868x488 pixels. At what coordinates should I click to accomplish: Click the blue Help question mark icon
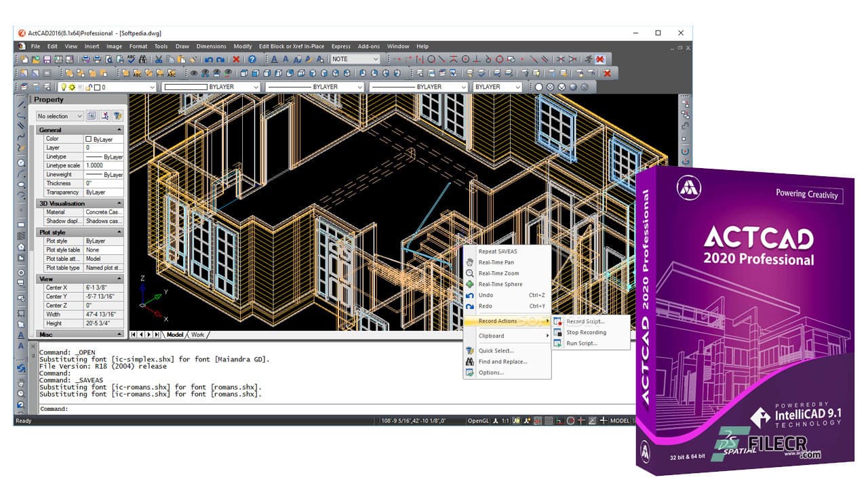252,59
